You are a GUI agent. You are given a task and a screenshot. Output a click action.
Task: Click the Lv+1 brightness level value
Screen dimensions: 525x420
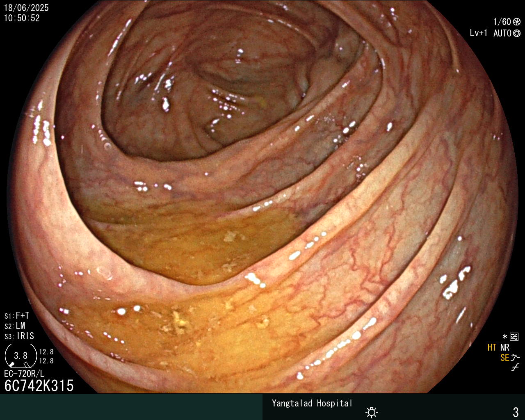478,33
